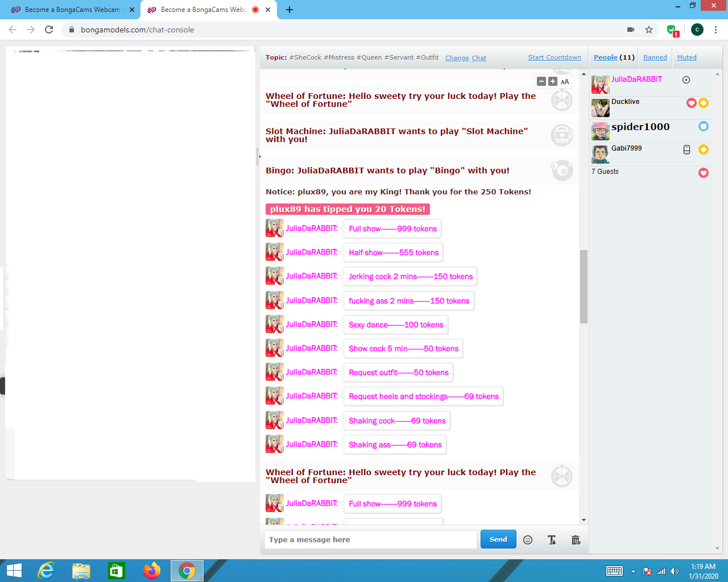Image resolution: width=728 pixels, height=582 pixels.
Task: Increase chat font size with plus button
Action: 553,82
